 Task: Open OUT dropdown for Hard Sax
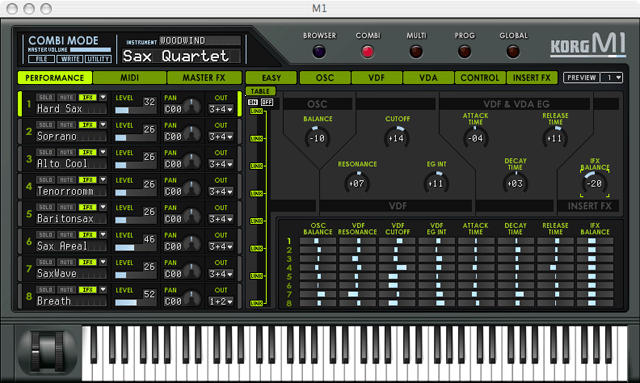click(221, 109)
